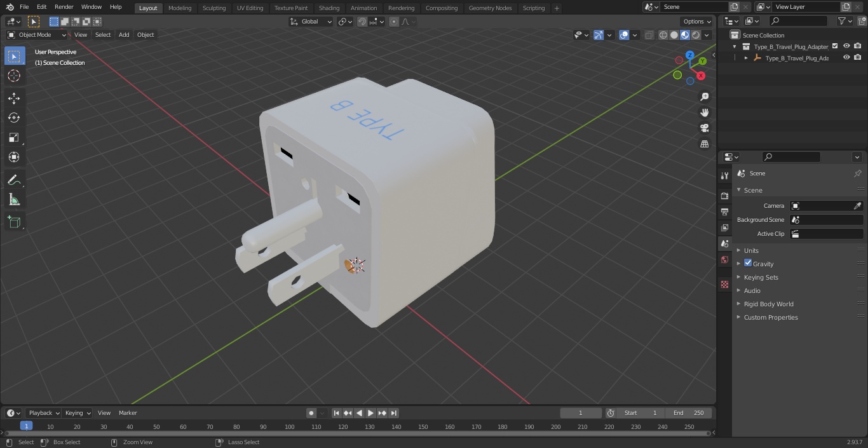The width and height of the screenshot is (868, 448).
Task: Click the properties search field
Action: (x=791, y=157)
